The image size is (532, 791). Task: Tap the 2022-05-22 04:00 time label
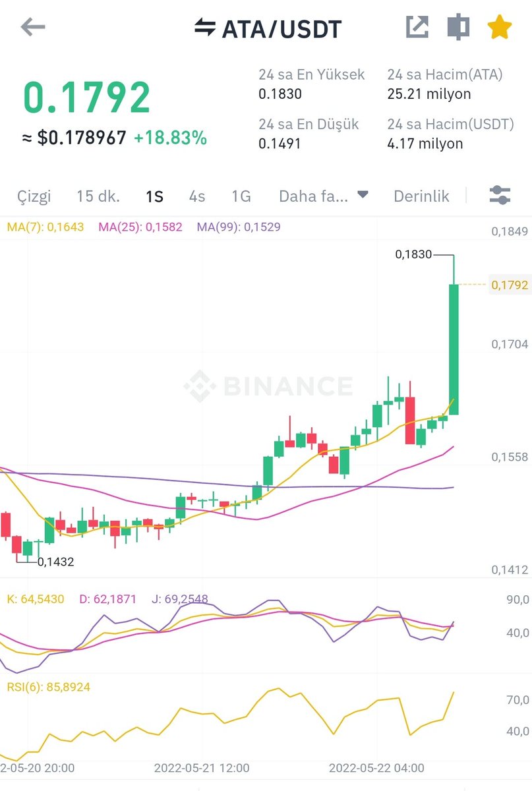[376, 768]
